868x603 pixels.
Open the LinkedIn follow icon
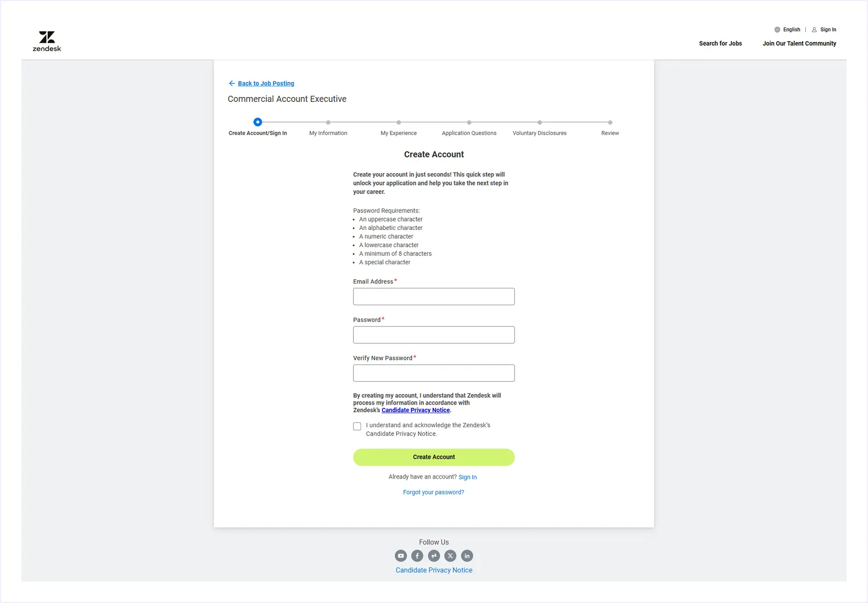tap(467, 556)
